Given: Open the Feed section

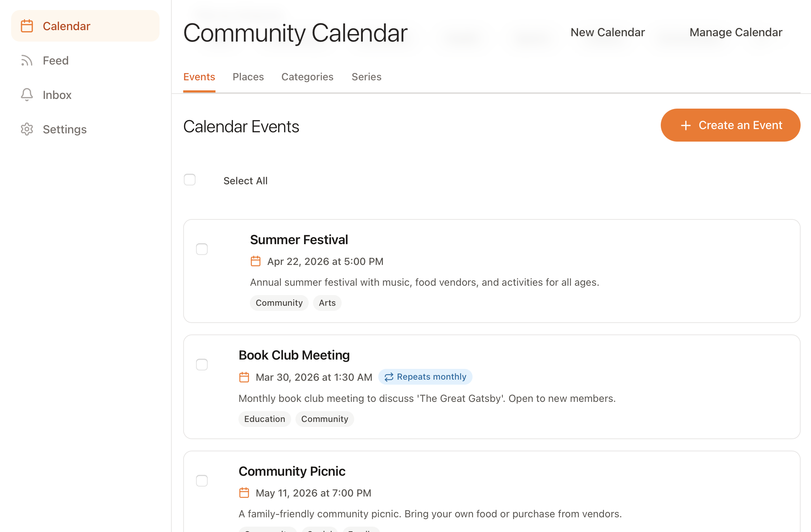Looking at the screenshot, I should pos(56,60).
